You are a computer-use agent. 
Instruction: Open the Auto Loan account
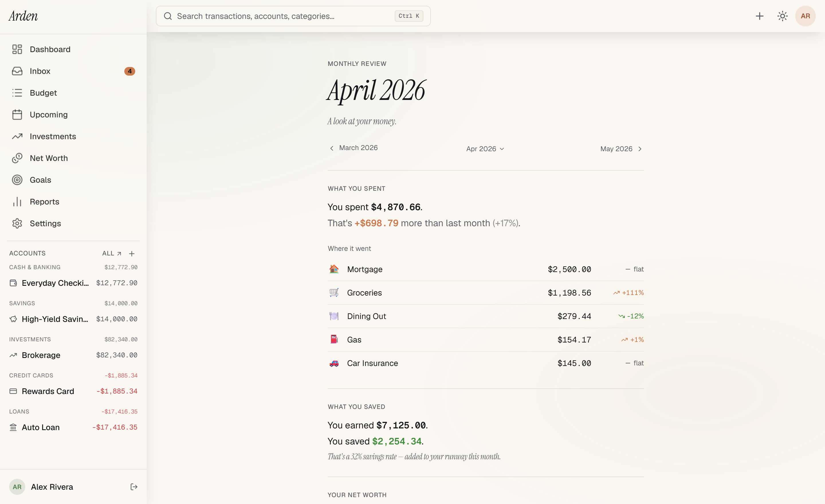tap(73, 427)
